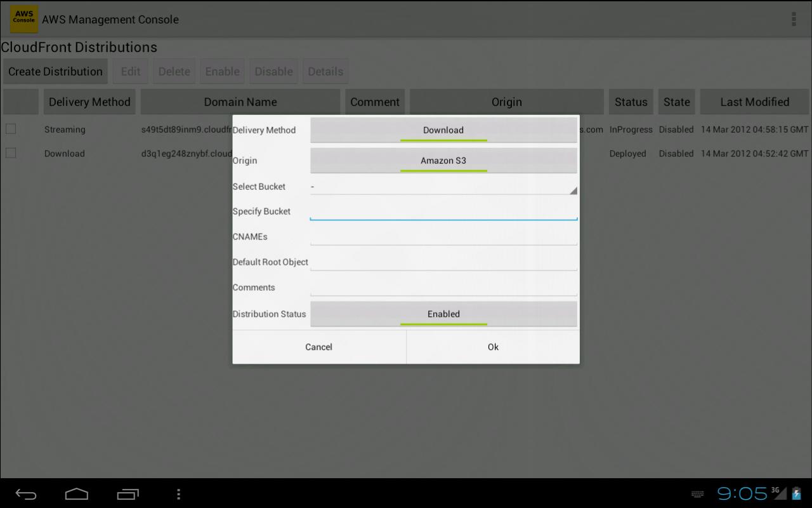Click the Delivery Method column header
This screenshot has height=508, width=812.
pos(89,102)
